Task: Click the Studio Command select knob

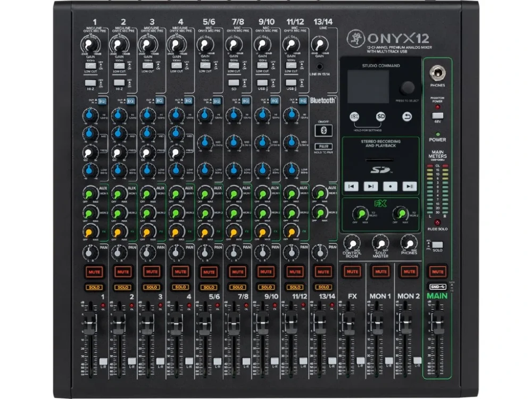Action: (408, 88)
